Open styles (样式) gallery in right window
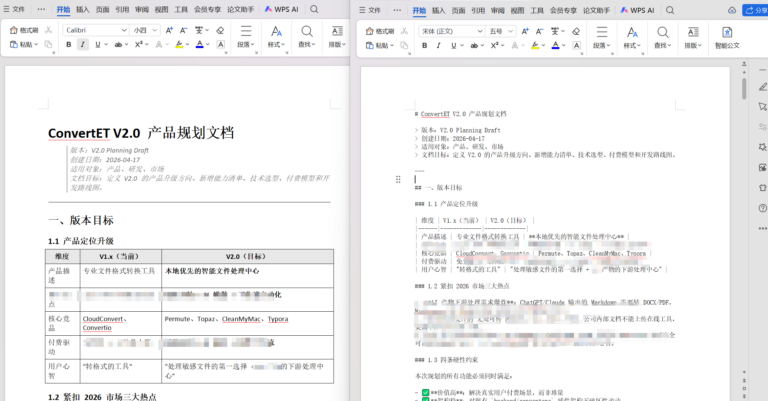Image resolution: width=768 pixels, height=401 pixels. click(632, 38)
